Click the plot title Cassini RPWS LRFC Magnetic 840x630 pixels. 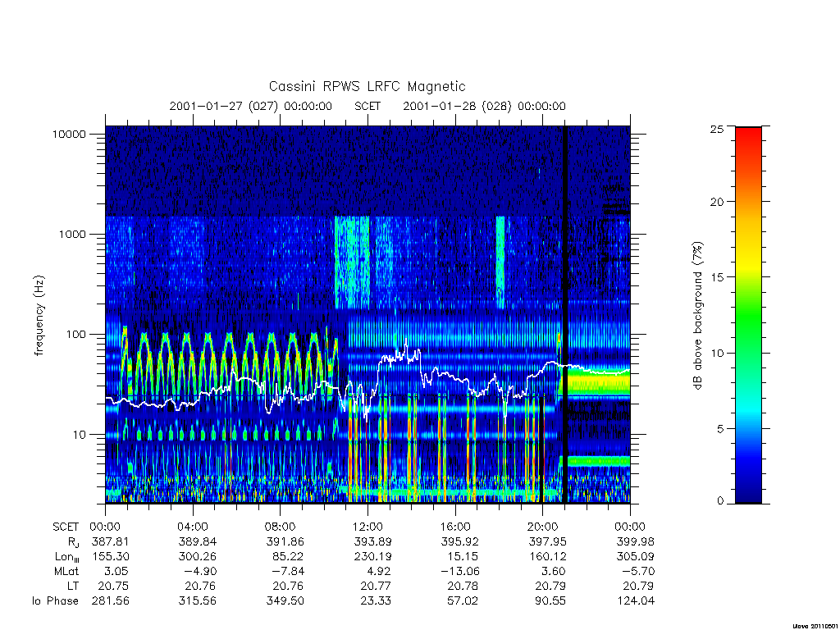(367, 86)
